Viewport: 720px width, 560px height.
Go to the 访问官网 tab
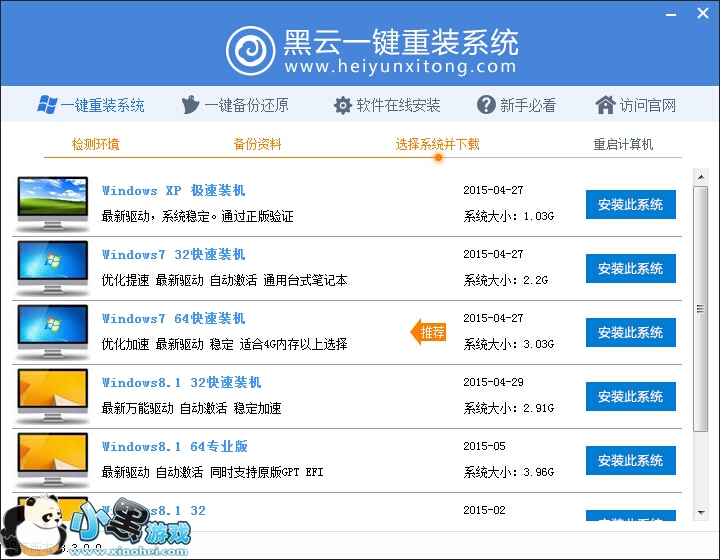636,105
